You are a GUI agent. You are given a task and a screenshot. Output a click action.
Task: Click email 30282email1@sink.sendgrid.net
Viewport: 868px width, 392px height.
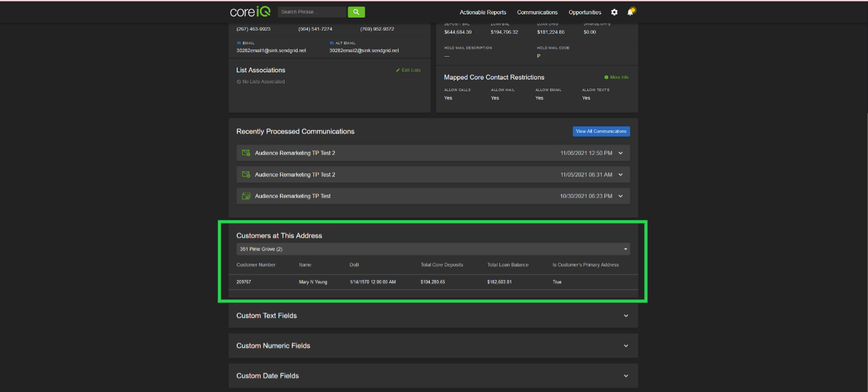coord(271,50)
